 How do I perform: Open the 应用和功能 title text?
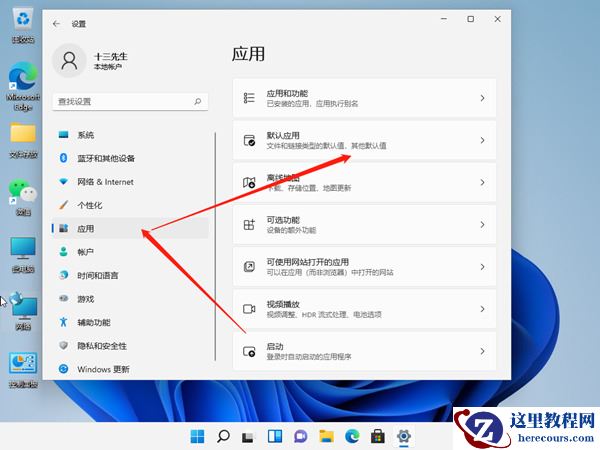pyautogui.click(x=287, y=93)
